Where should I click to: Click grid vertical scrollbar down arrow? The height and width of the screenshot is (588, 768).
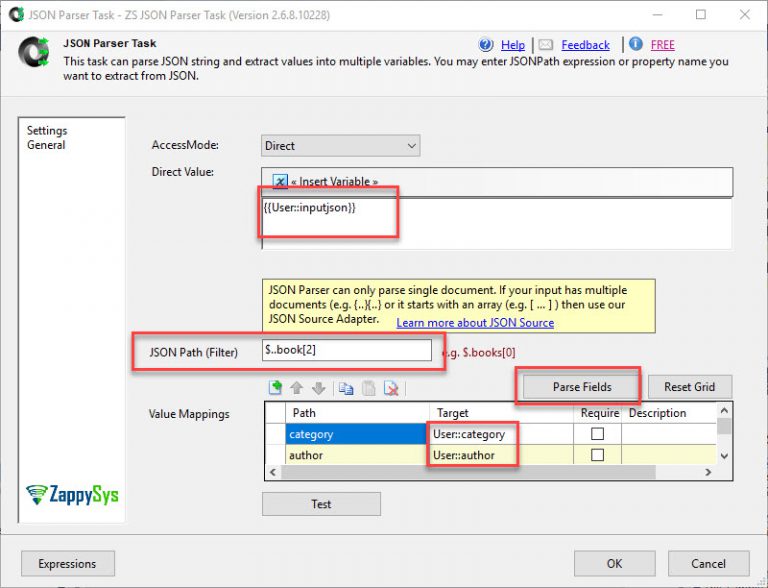(724, 456)
